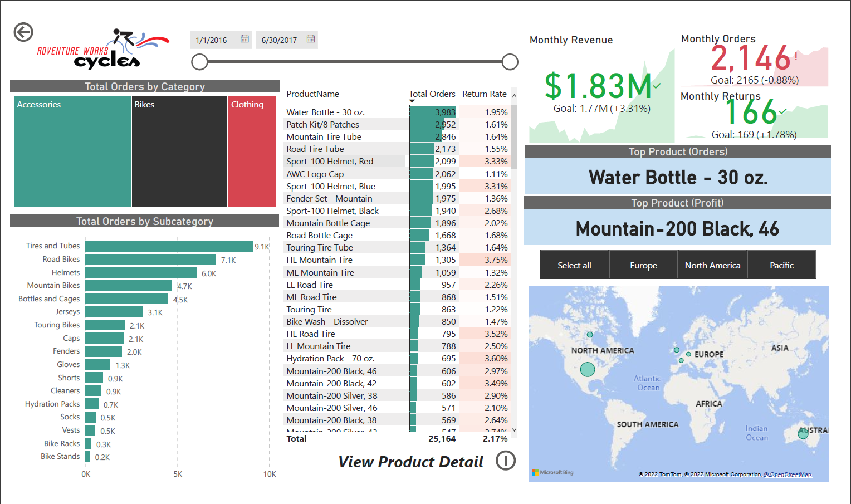The height and width of the screenshot is (504, 851).
Task: Click the product table scrollbar up arrow
Action: tap(514, 96)
